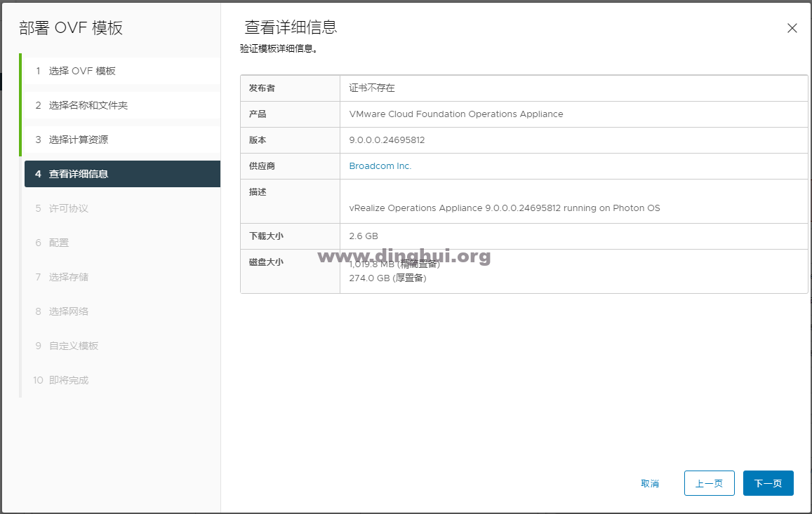Screen dimensions: 812x514
Task: Click the 供应商 row label
Action: [262, 166]
